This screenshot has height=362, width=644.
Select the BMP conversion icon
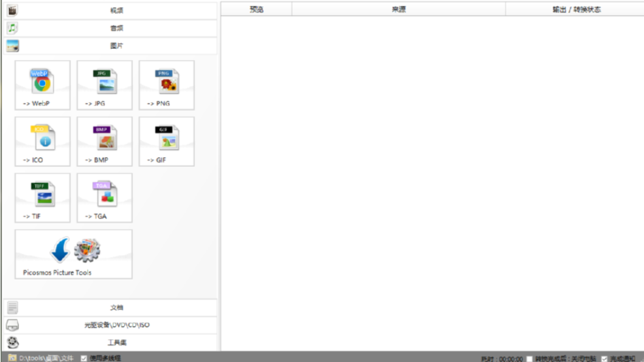tap(105, 142)
